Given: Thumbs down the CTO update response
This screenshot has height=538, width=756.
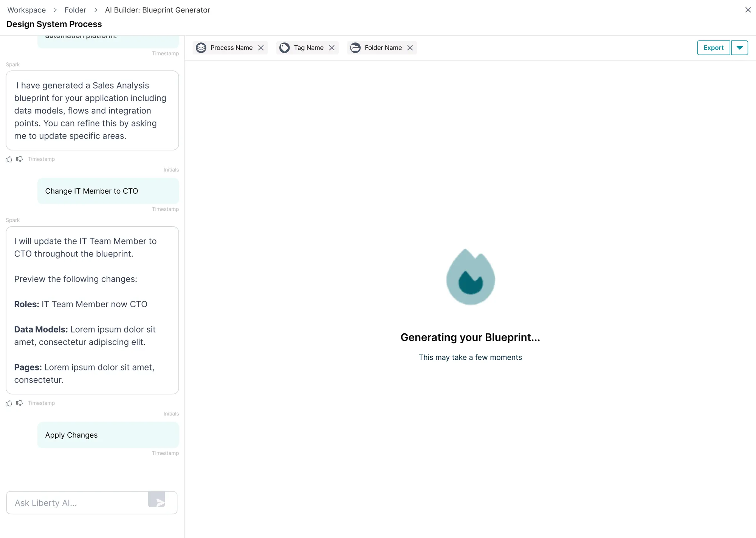Looking at the screenshot, I should point(20,403).
